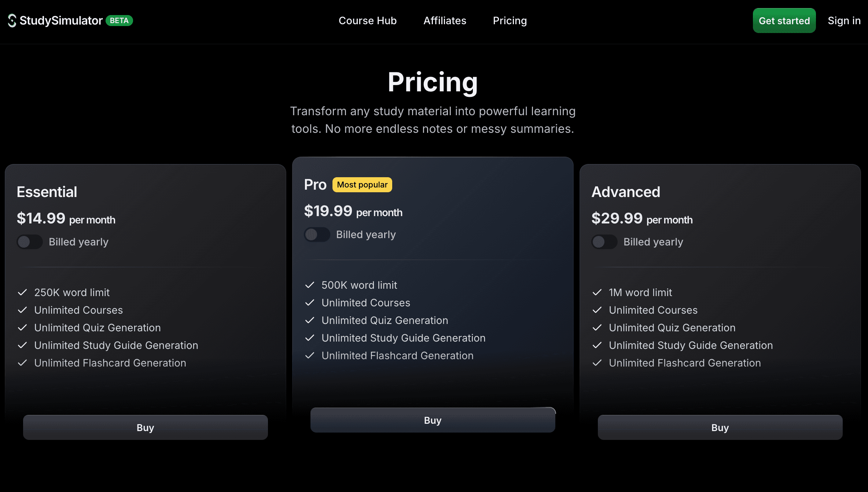Click the StudySimulator logo icon
868x492 pixels.
tap(12, 21)
